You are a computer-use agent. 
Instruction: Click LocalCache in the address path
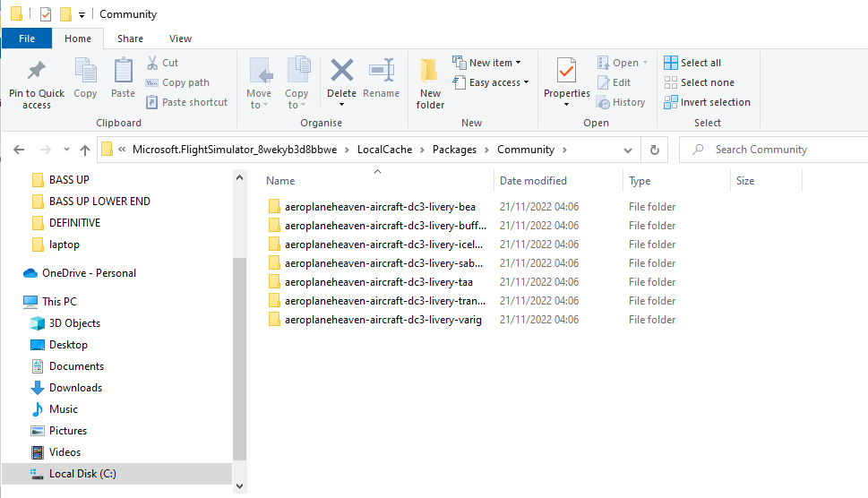(384, 150)
